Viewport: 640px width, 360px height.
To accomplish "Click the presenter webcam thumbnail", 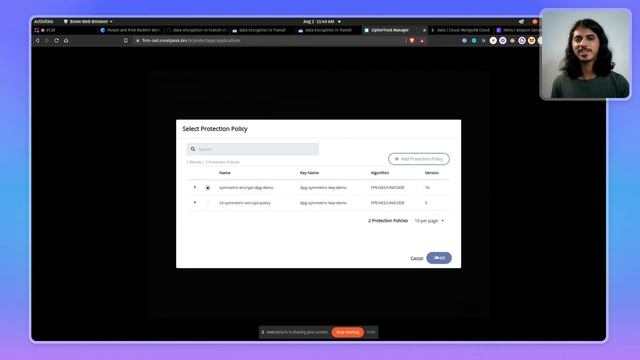I will 586,54.
